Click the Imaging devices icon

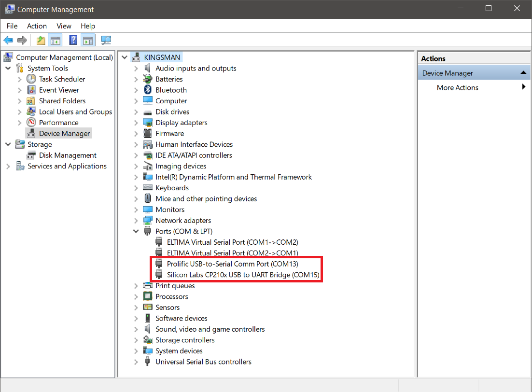tap(148, 166)
